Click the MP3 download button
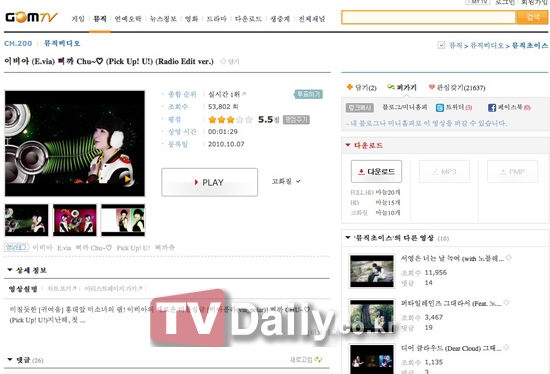 click(x=444, y=172)
